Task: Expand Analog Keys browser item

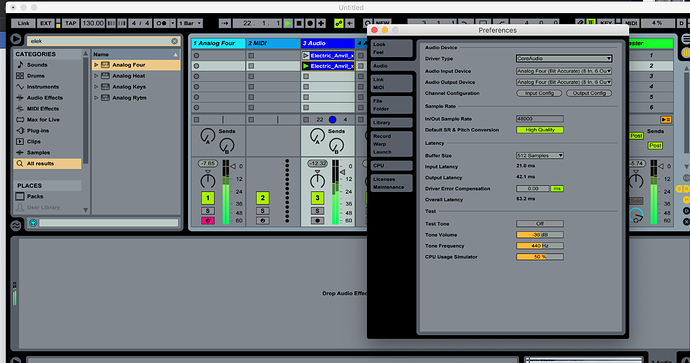Action: tap(96, 87)
